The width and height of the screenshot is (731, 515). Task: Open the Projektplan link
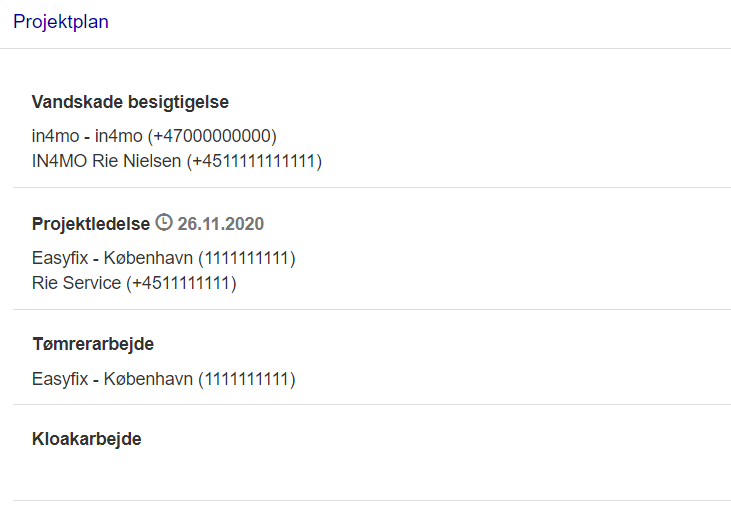coord(61,22)
